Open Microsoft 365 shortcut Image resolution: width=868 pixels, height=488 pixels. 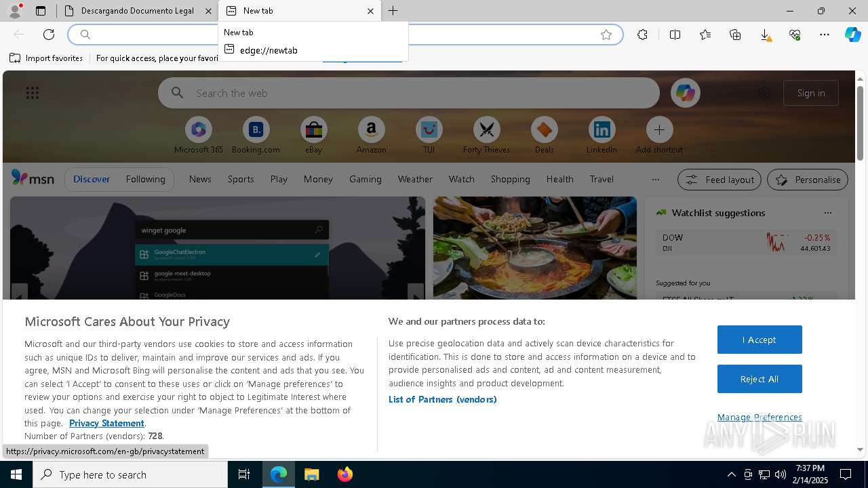click(199, 136)
